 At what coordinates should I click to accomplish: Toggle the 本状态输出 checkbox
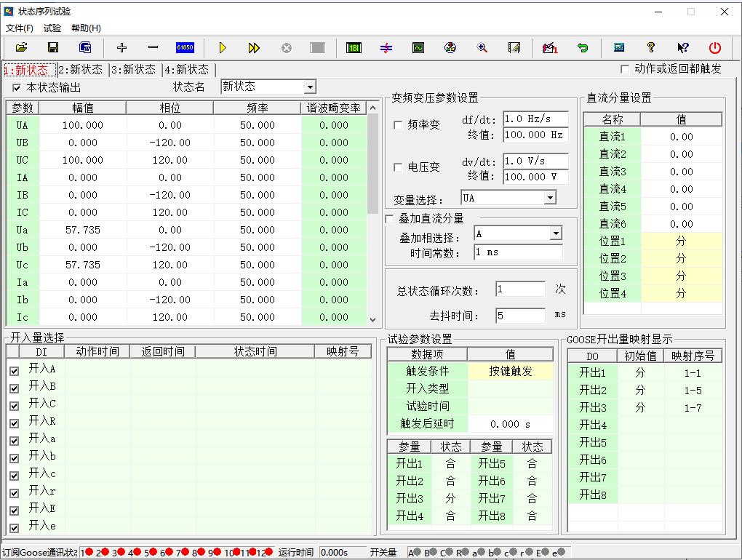pyautogui.click(x=17, y=88)
